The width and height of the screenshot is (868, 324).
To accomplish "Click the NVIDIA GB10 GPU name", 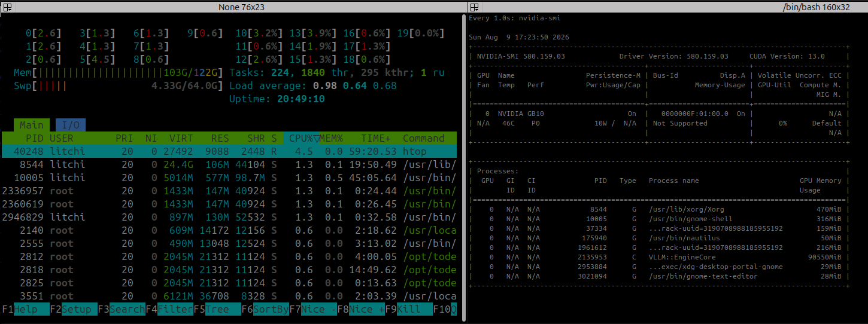I will pos(521,114).
